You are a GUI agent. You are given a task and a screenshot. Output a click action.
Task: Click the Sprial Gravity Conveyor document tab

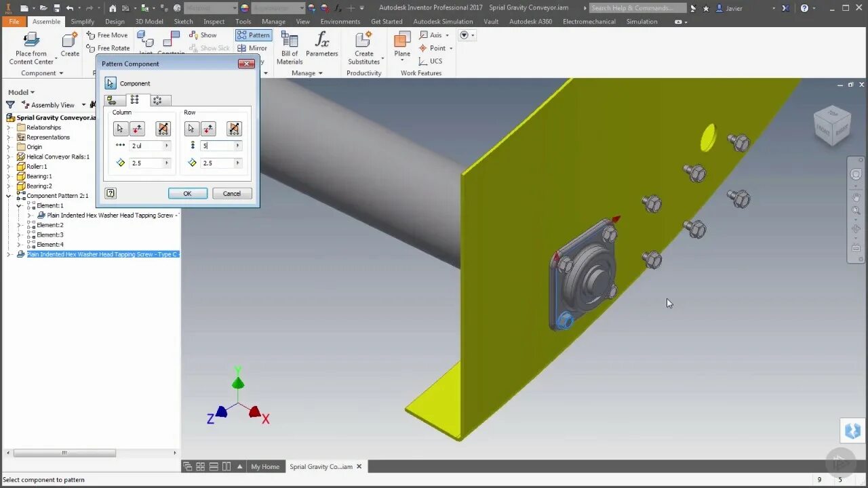tap(321, 466)
